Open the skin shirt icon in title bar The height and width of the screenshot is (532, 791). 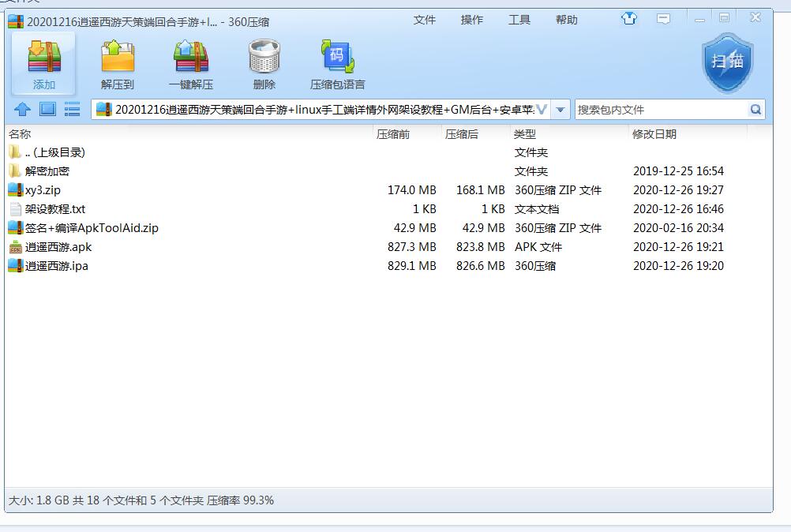click(x=629, y=19)
